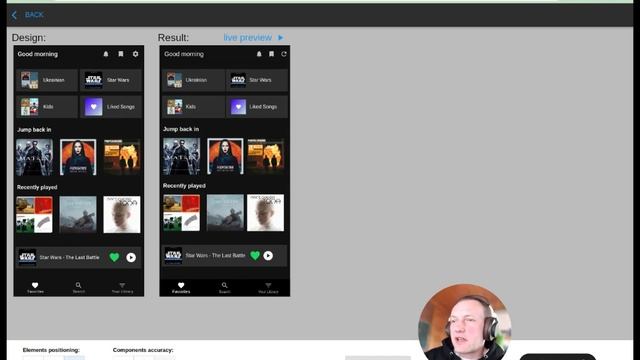Switch to Favorites tab in Design mockup
This screenshot has height=360, width=640.
35,288
